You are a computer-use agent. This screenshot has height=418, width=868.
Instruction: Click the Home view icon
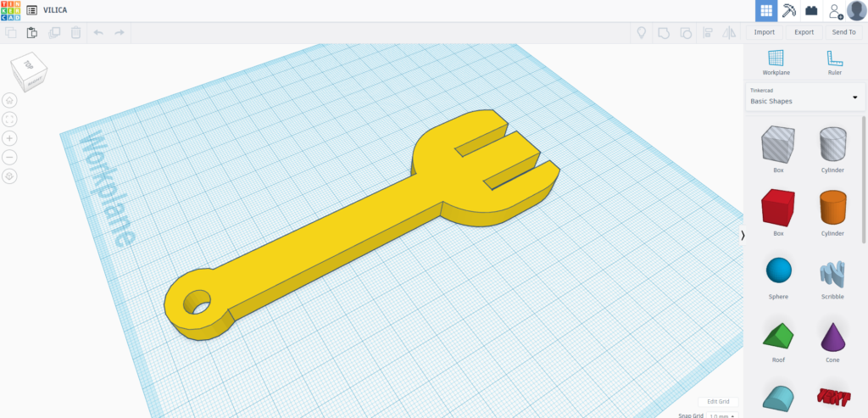pyautogui.click(x=10, y=99)
